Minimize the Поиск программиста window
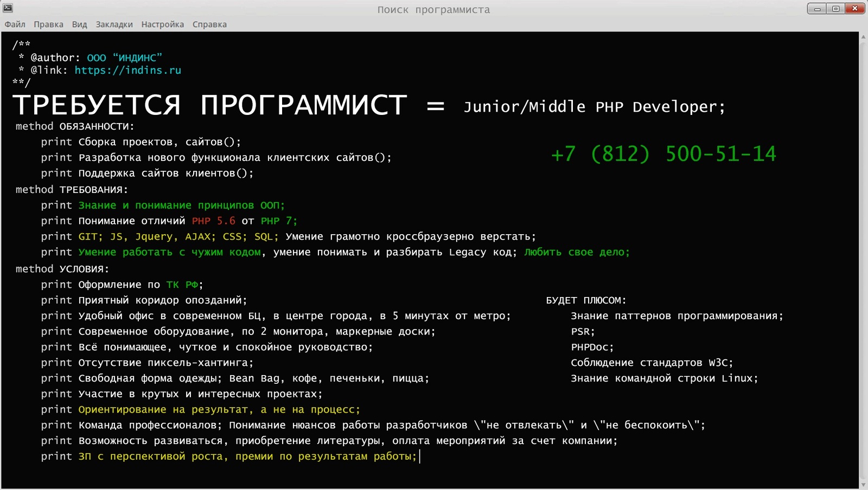Image resolution: width=868 pixels, height=490 pixels. pyautogui.click(x=817, y=9)
